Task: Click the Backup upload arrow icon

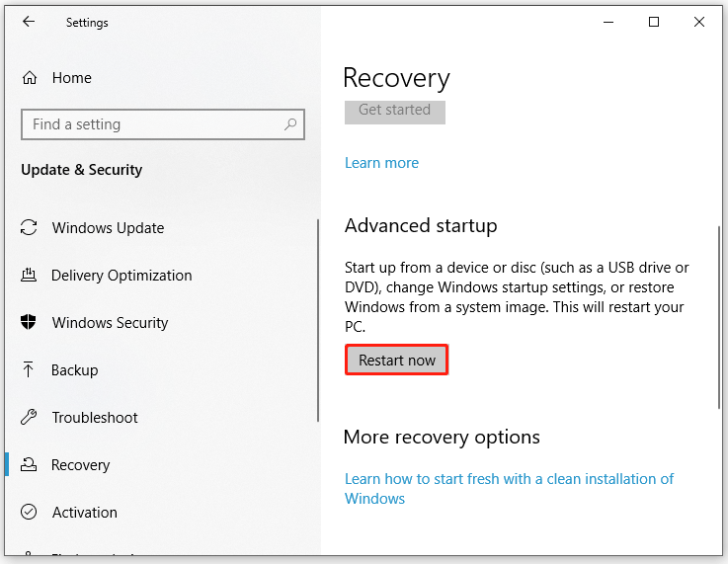Action: 28,369
